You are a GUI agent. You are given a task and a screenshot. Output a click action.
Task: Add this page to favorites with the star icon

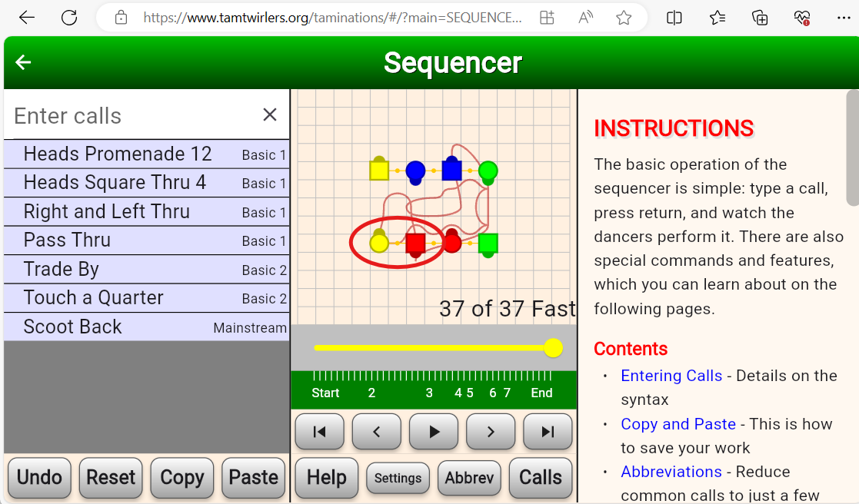coord(624,18)
